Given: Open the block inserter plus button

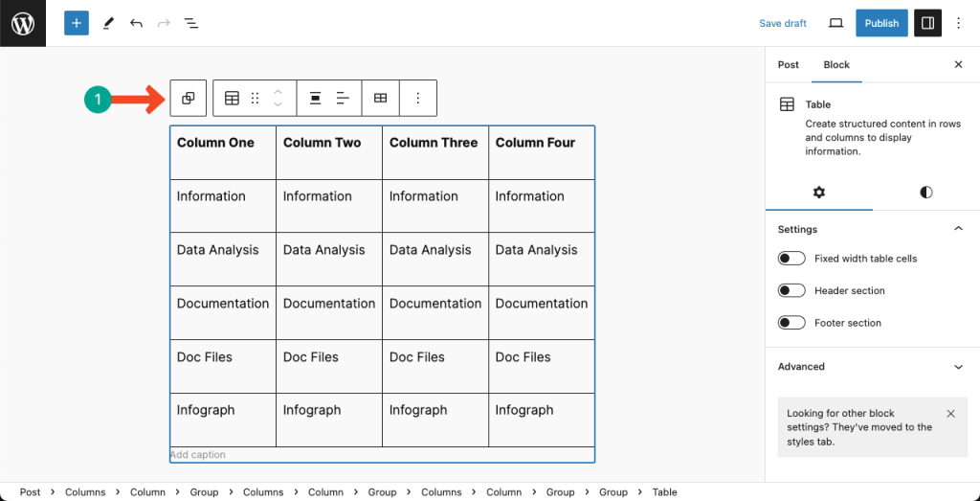Looking at the screenshot, I should coord(77,23).
